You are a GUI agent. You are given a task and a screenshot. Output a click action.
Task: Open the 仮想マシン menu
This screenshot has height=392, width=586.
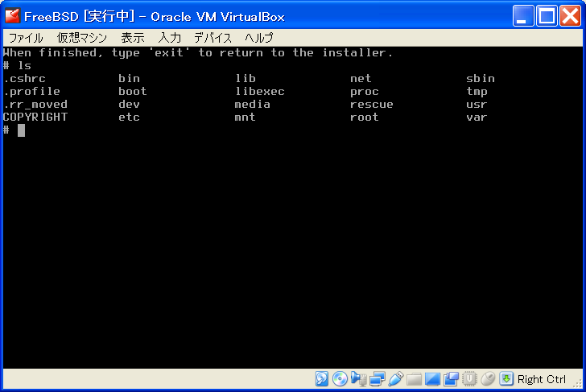82,38
